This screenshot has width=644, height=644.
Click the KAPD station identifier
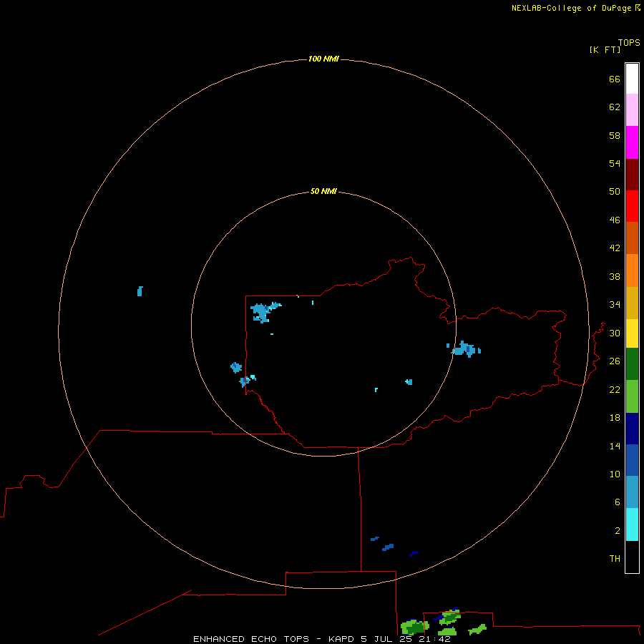coord(342,639)
